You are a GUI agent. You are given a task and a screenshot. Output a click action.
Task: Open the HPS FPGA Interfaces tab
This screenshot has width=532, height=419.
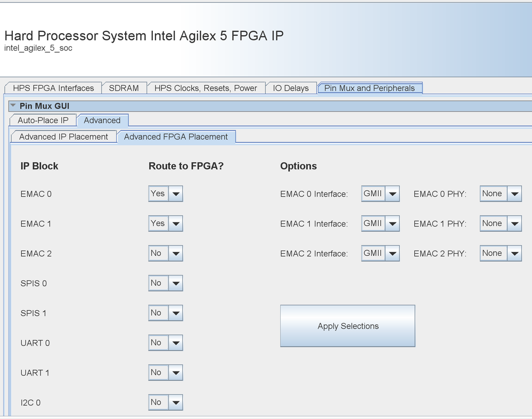pos(53,88)
